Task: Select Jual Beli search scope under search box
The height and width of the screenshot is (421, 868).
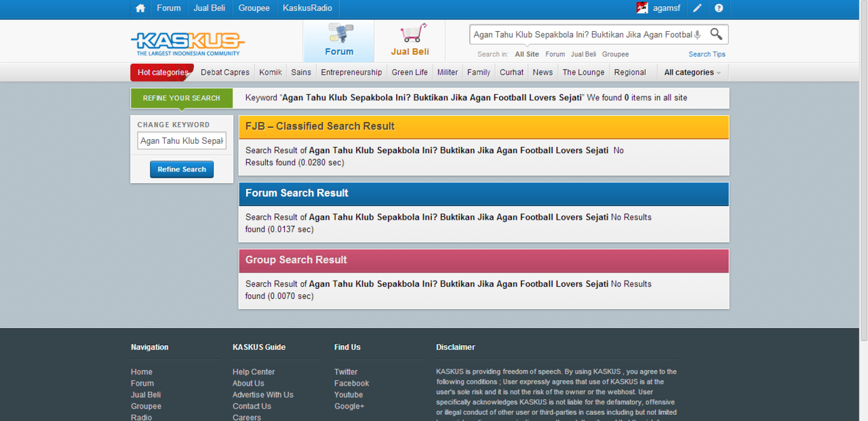Action: point(583,54)
